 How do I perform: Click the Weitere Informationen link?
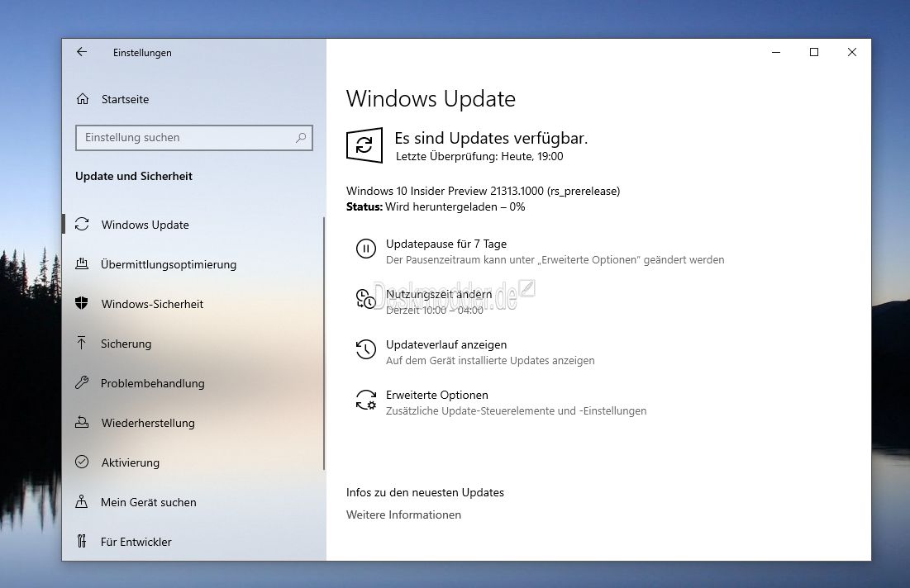point(403,514)
